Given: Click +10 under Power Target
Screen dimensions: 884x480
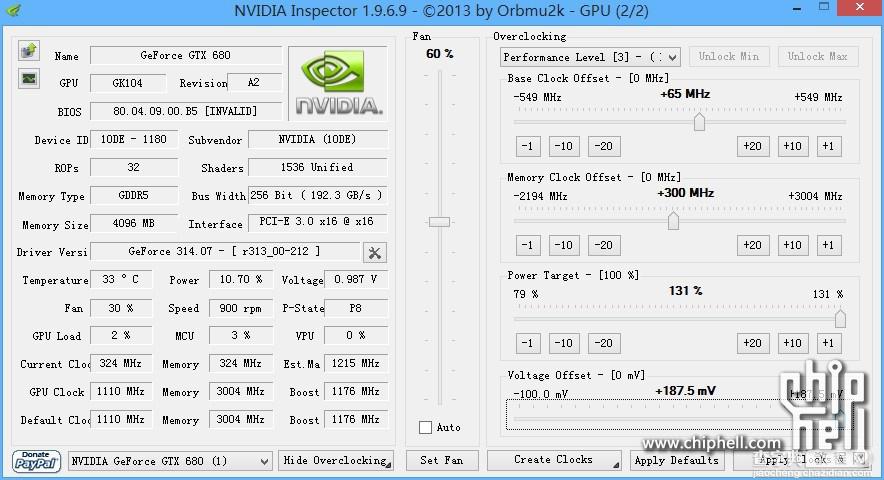Looking at the screenshot, I should 793,343.
